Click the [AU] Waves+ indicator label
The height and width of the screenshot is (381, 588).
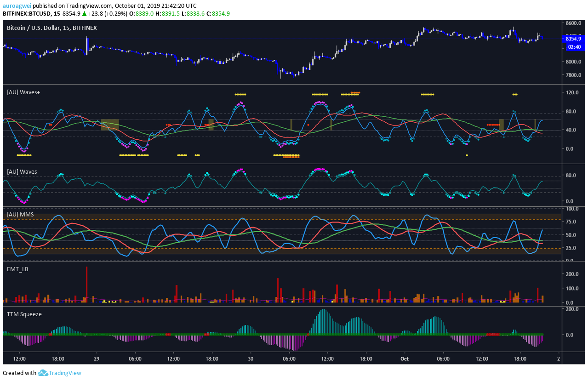tap(23, 92)
